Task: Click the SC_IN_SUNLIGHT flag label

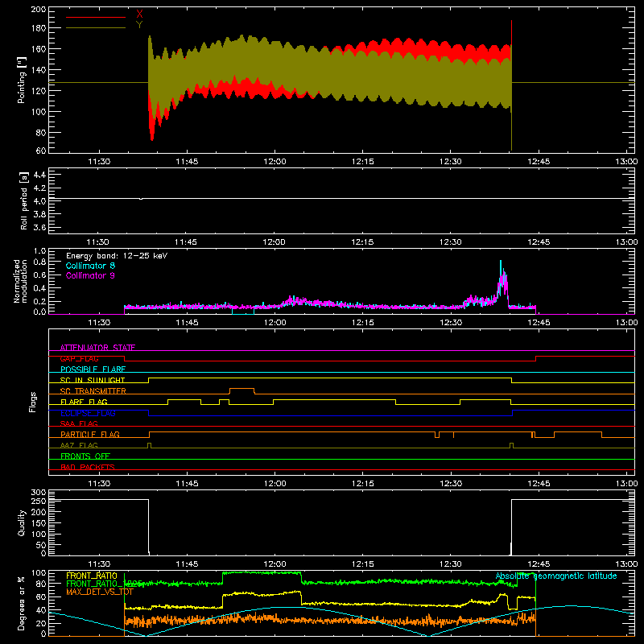Action: pyautogui.click(x=93, y=380)
